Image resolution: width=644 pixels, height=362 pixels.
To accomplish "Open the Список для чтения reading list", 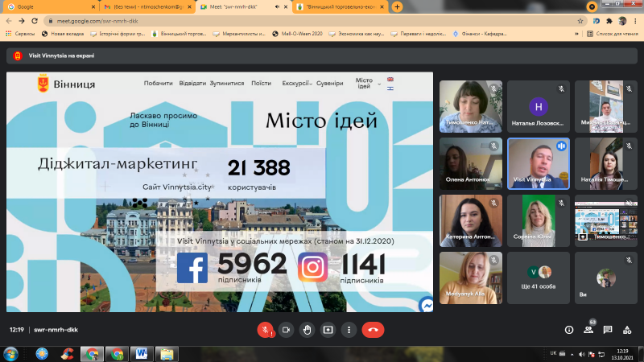I will click(613, 34).
